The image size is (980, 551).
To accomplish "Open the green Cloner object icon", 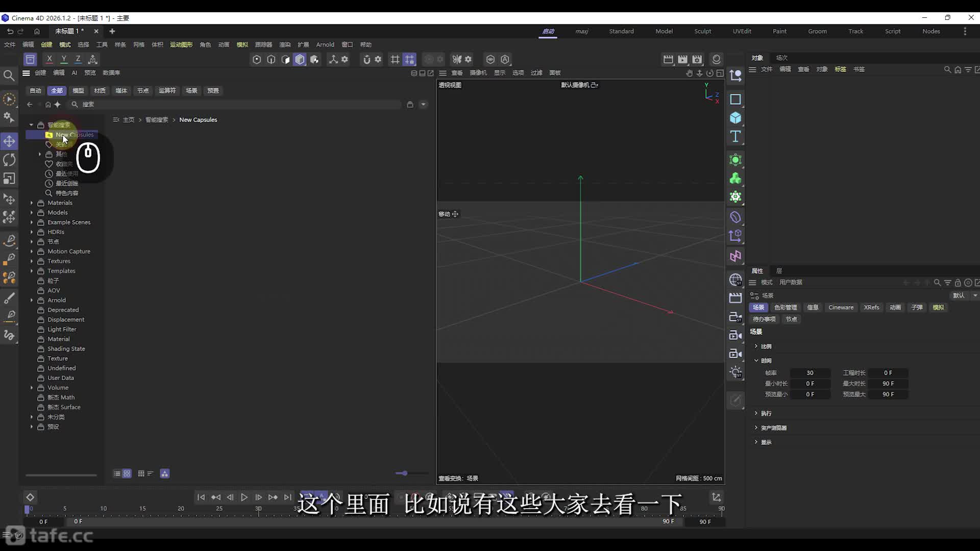I will click(736, 179).
